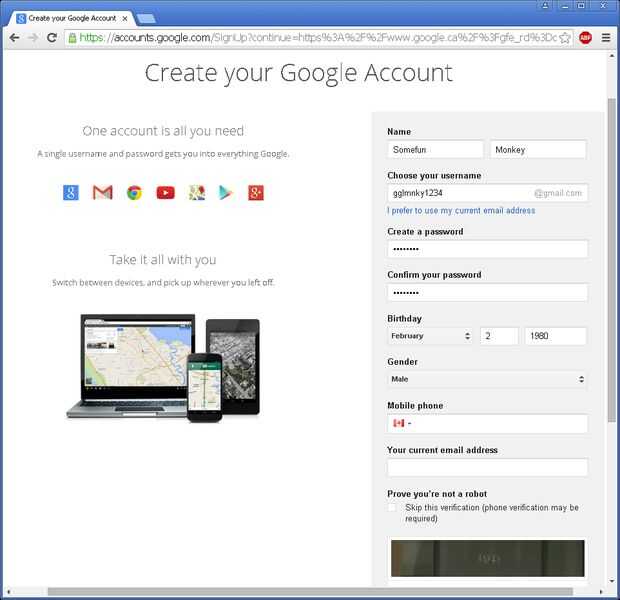The width and height of the screenshot is (620, 600).
Task: Click the captcha image
Action: click(487, 558)
